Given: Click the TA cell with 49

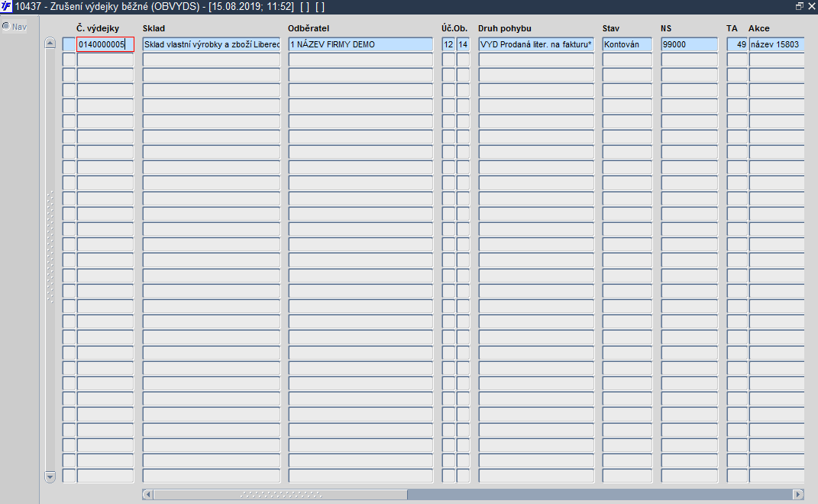Looking at the screenshot, I should [x=737, y=44].
